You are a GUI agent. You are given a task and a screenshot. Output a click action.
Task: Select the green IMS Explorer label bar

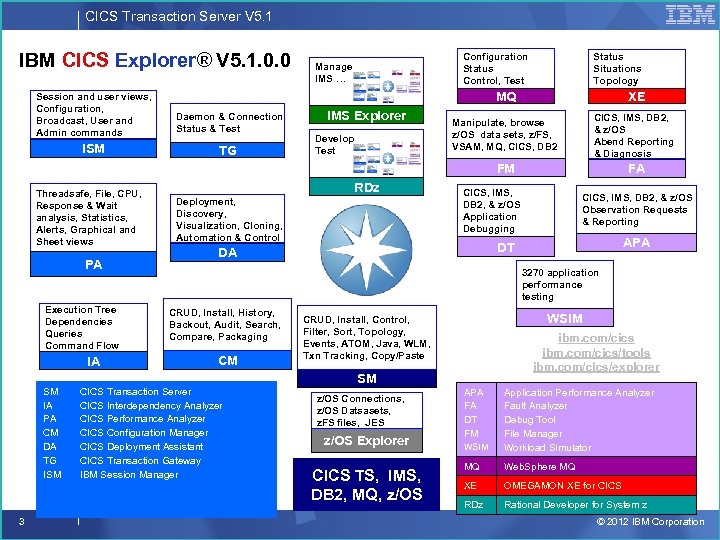[x=366, y=115]
